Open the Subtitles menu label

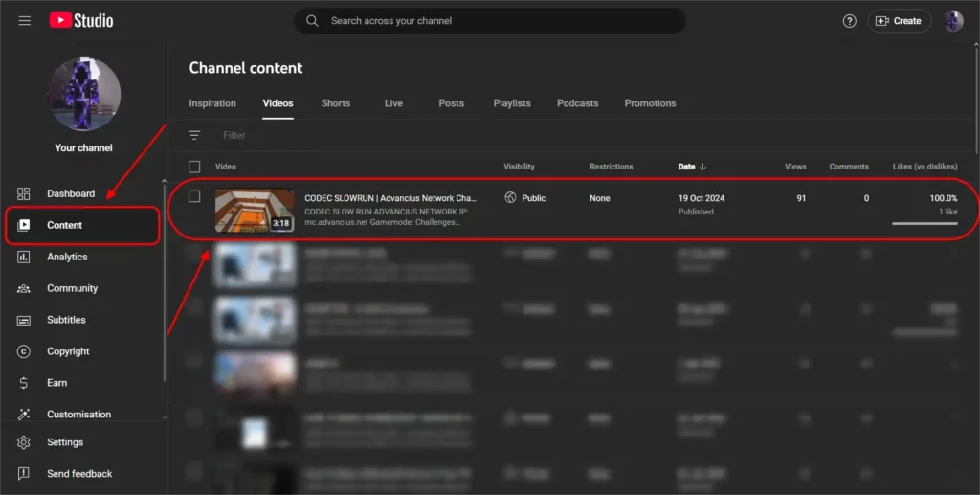coord(66,320)
